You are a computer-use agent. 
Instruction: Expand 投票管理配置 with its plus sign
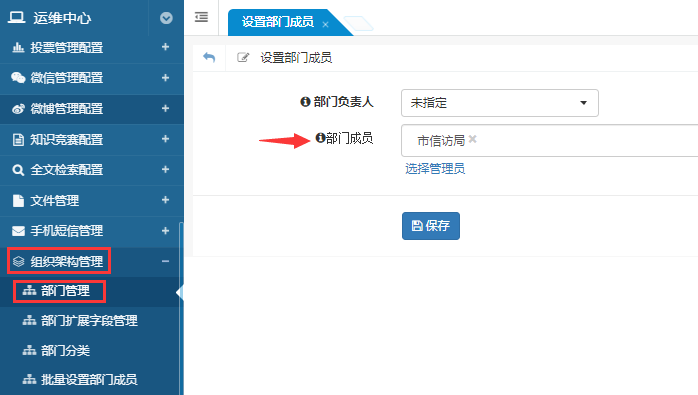165,47
